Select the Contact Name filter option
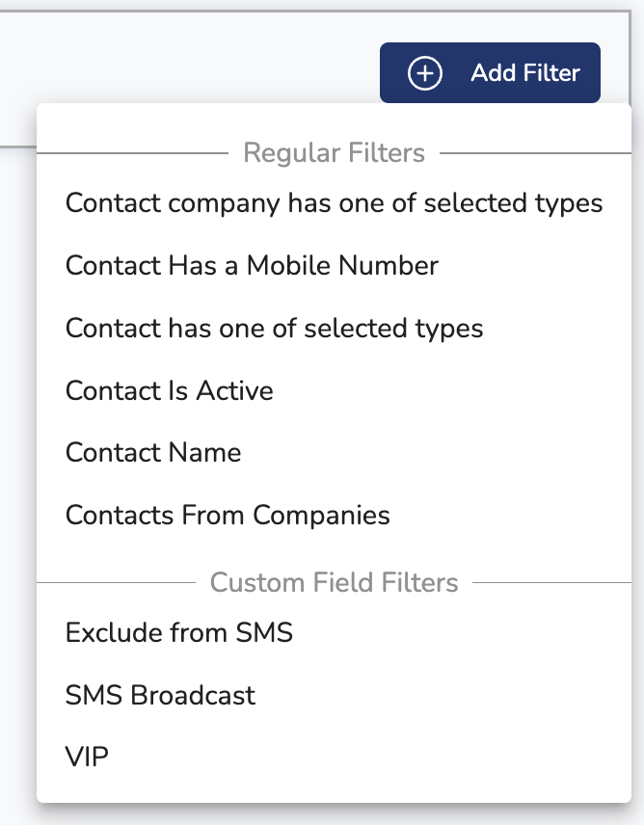This screenshot has width=644, height=825. tap(153, 453)
